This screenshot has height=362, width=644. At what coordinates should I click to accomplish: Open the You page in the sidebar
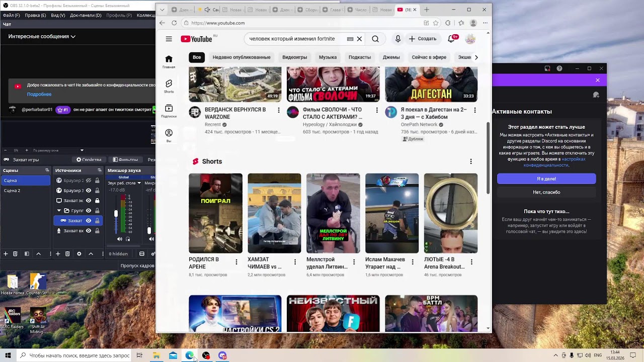click(x=169, y=136)
